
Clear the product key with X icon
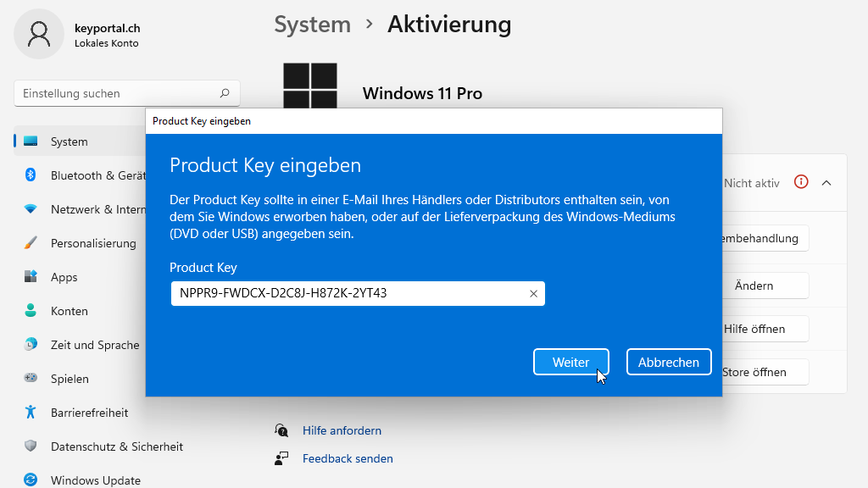pos(533,294)
